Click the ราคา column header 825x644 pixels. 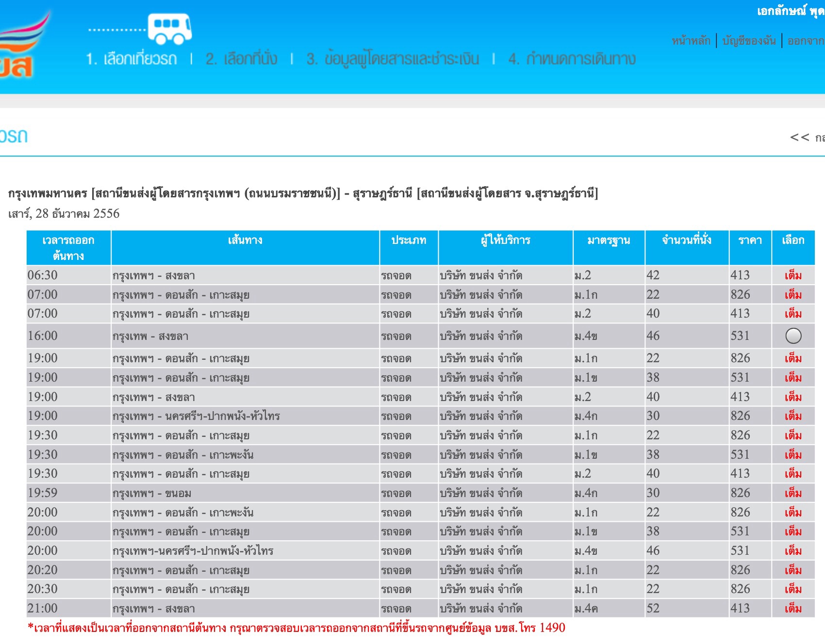click(750, 248)
